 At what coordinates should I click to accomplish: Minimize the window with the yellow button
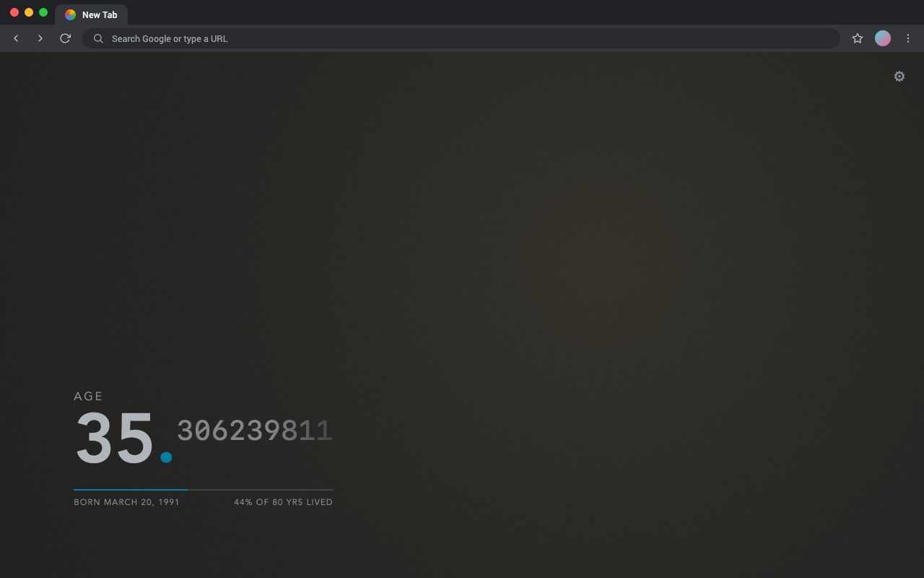click(29, 12)
